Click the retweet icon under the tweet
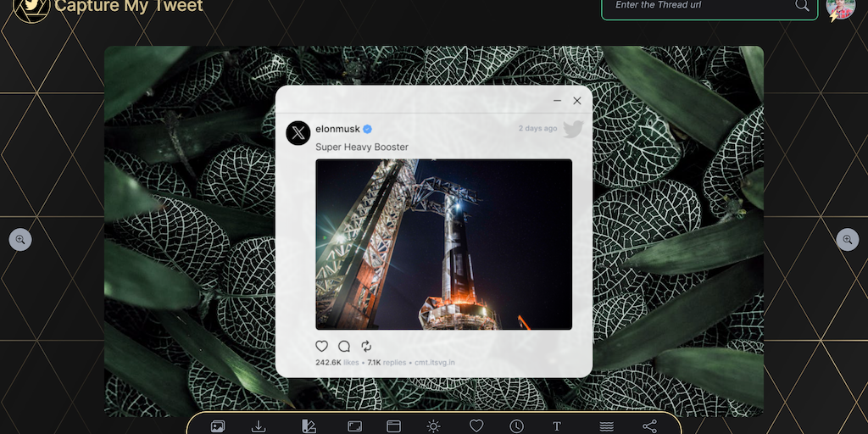868x434 pixels. point(366,346)
